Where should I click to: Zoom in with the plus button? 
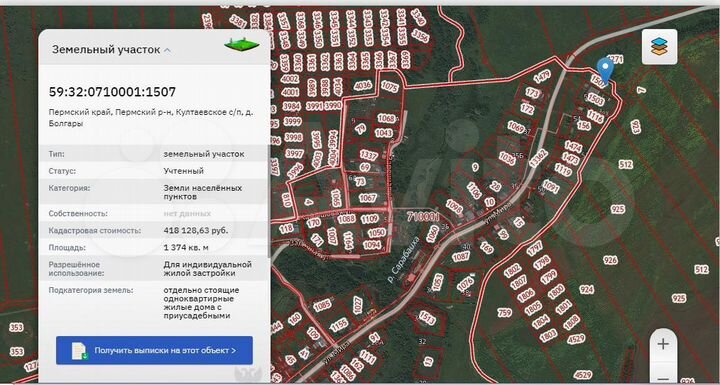[663, 344]
